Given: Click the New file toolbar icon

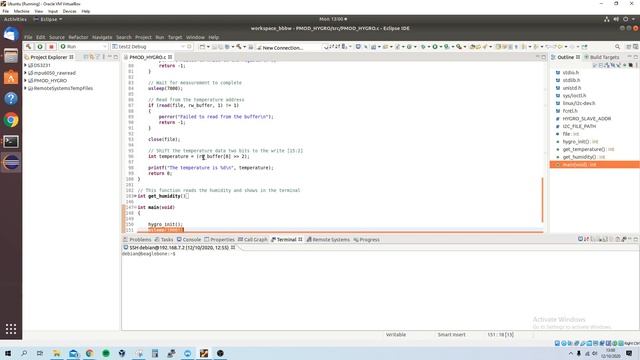Looking at the screenshot, I should pyautogui.click(x=202, y=47).
